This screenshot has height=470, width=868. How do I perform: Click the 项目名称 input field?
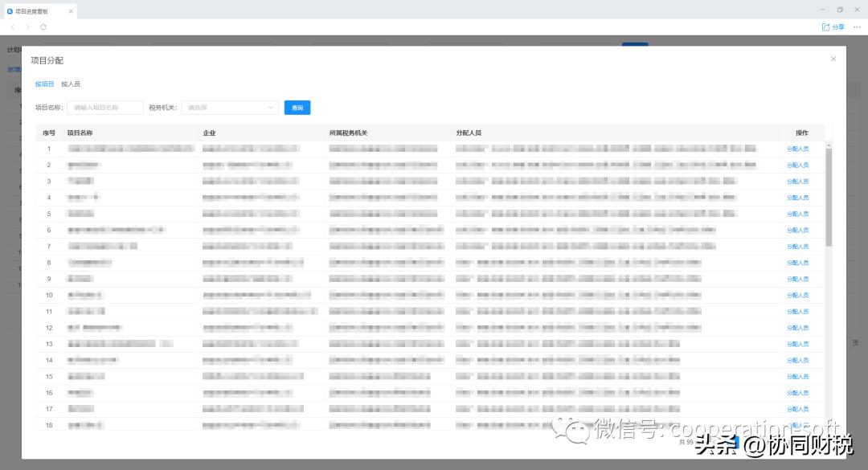coord(104,107)
